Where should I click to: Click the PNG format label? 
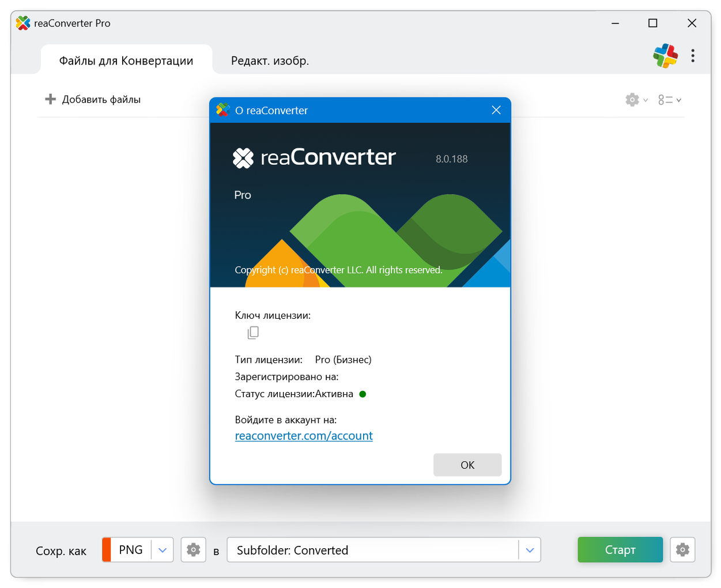coord(131,550)
